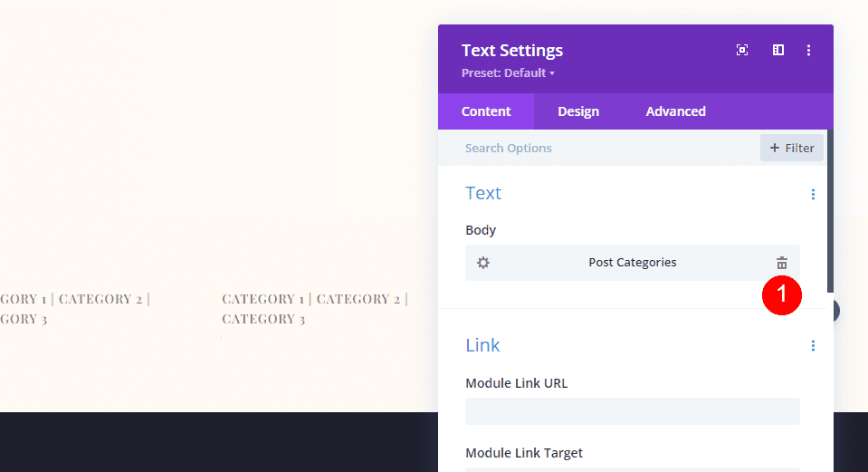The height and width of the screenshot is (472, 868).
Task: Open the Preset: Default dropdown
Action: (508, 73)
